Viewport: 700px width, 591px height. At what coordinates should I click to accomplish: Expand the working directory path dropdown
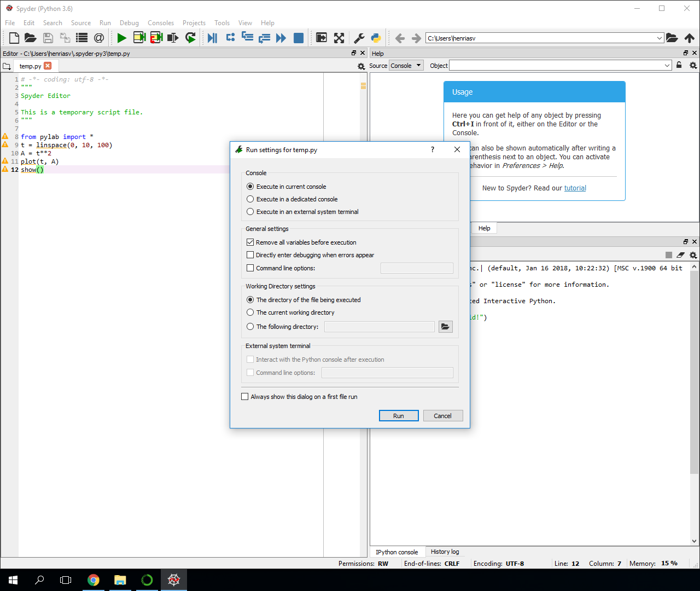coord(660,38)
